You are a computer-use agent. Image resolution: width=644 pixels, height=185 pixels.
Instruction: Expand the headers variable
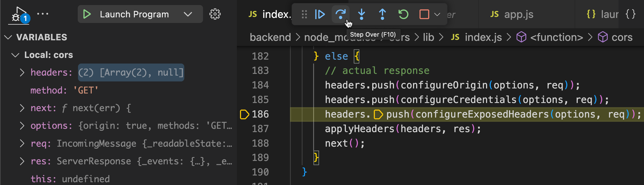coord(22,72)
